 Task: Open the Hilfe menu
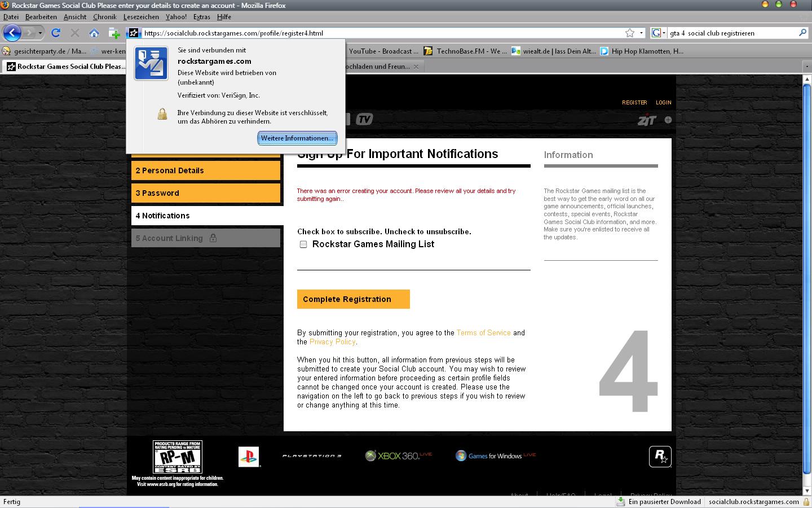pos(224,17)
